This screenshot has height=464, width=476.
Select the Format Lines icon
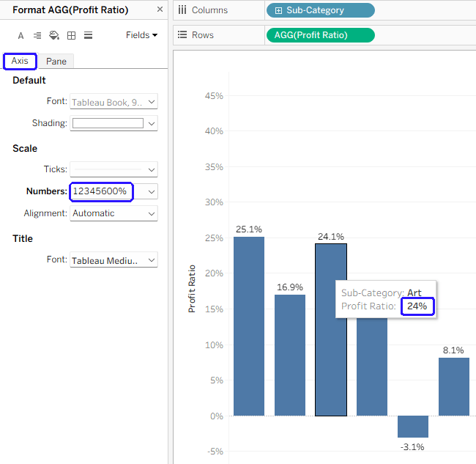coord(88,35)
